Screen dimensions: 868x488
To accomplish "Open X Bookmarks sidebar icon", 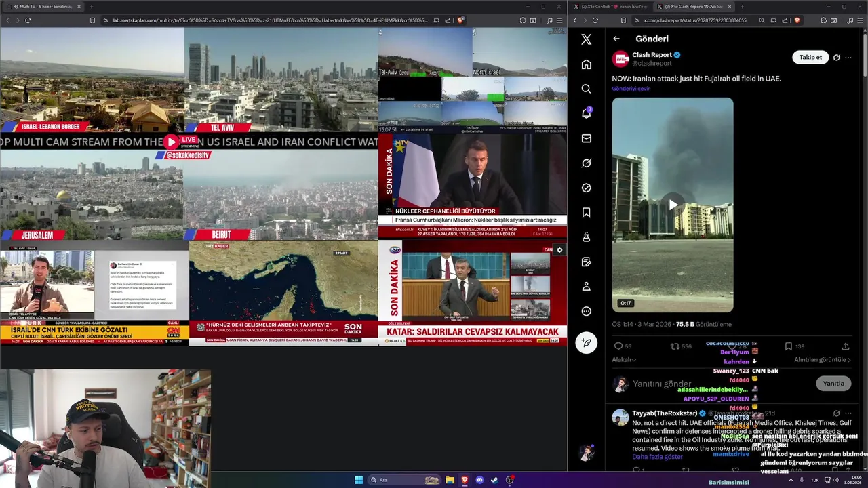I will (x=586, y=212).
